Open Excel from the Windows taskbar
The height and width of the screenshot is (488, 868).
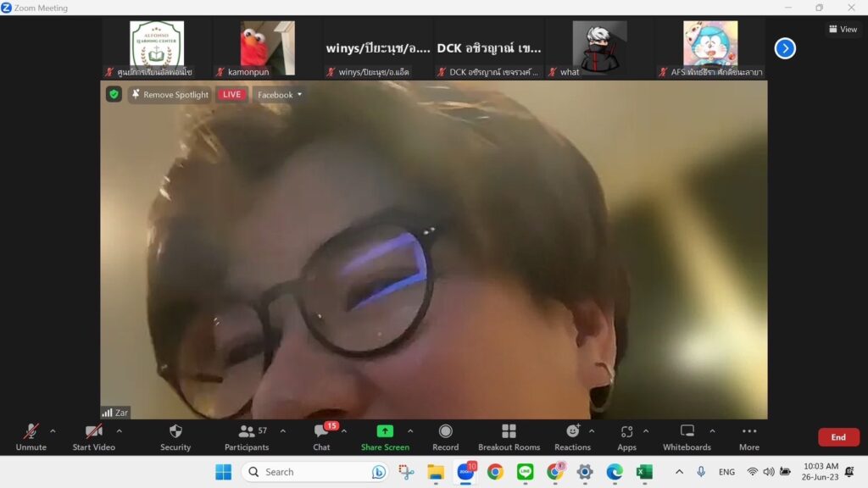click(x=644, y=472)
